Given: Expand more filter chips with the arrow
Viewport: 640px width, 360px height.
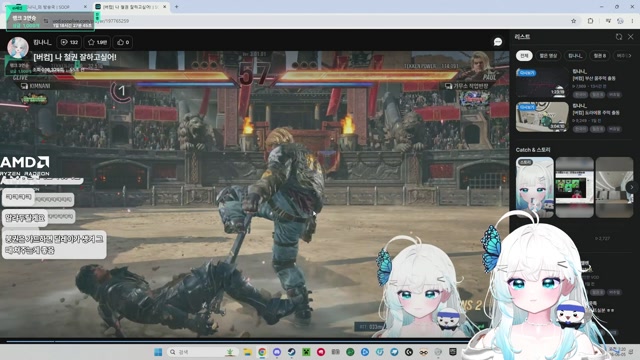Looking at the screenshot, I should pos(630,56).
